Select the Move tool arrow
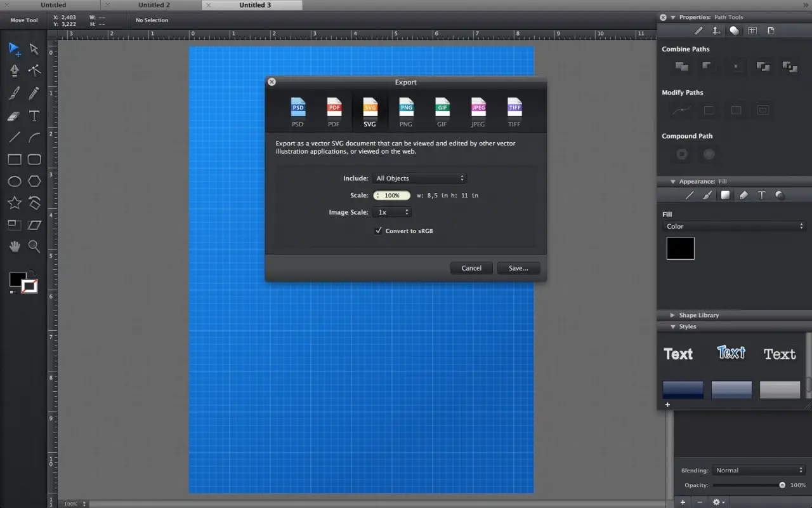The height and width of the screenshot is (508, 812). click(15, 49)
